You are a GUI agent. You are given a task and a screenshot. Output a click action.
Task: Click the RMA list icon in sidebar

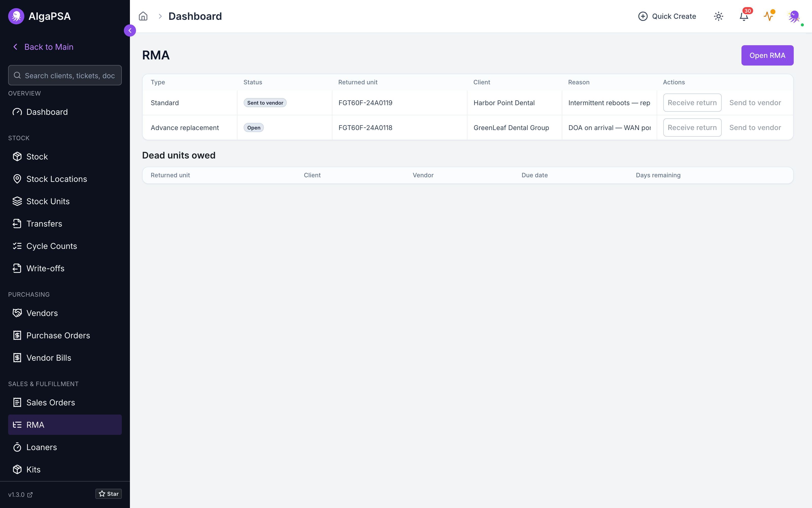[17, 425]
